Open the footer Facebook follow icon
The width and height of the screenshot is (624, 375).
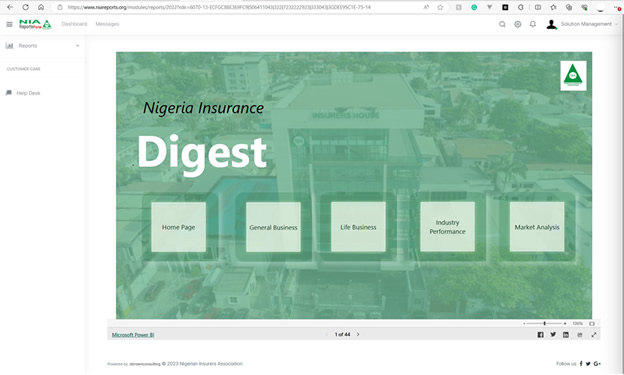pos(581,363)
